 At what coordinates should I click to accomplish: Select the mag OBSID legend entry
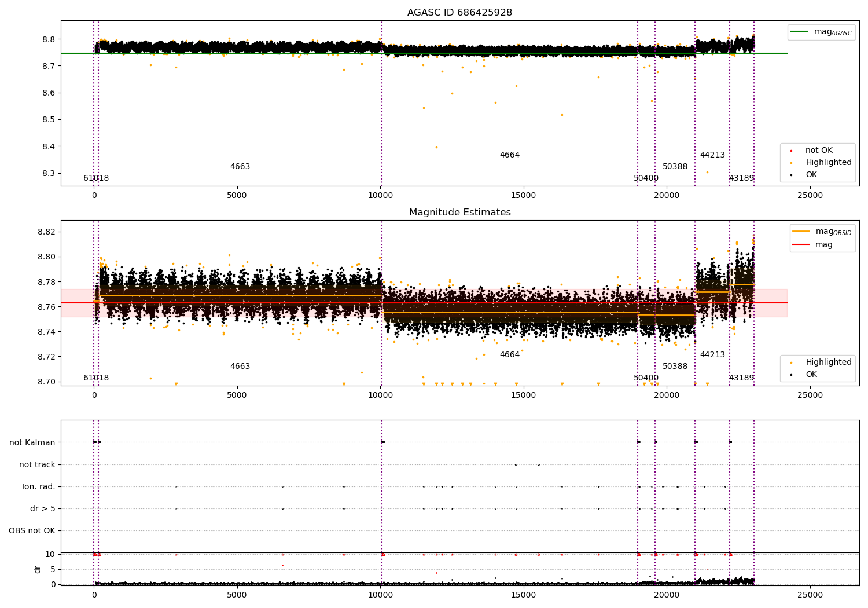click(x=822, y=232)
